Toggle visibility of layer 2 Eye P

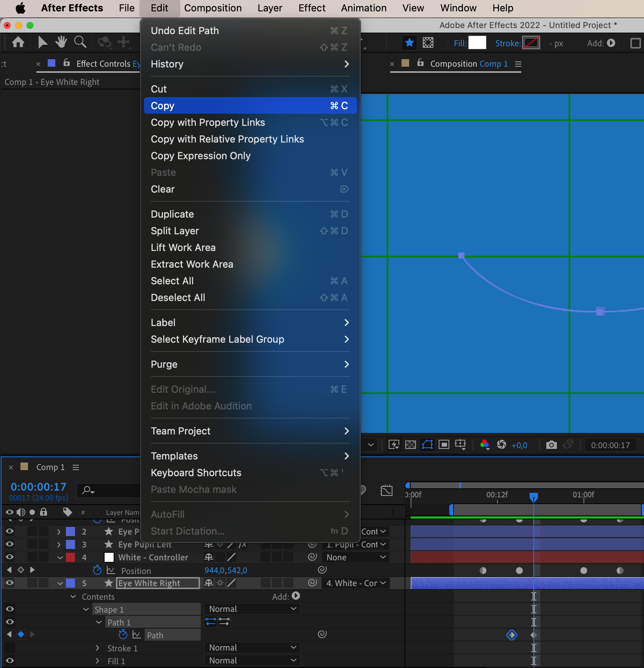tap(10, 532)
